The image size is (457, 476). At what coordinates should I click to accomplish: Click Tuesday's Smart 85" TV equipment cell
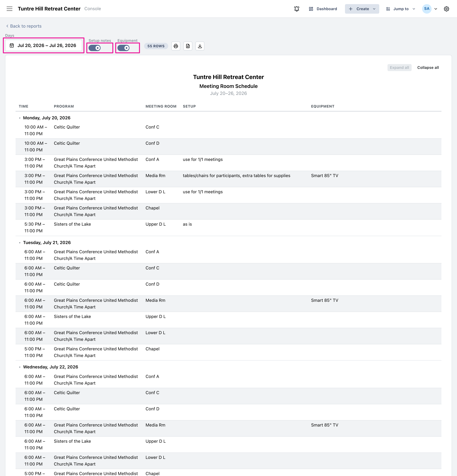(x=325, y=300)
